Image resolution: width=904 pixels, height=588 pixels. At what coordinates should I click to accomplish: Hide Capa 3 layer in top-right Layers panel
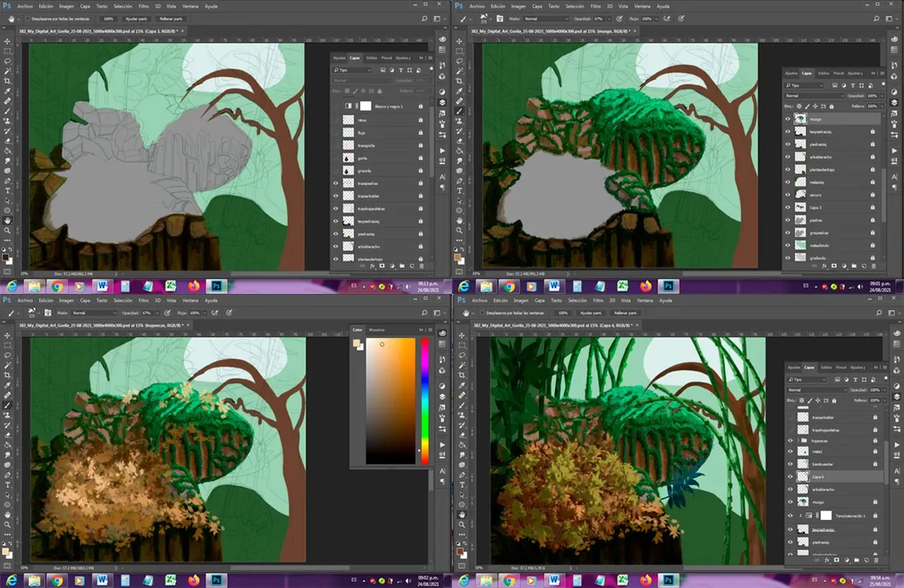788,208
